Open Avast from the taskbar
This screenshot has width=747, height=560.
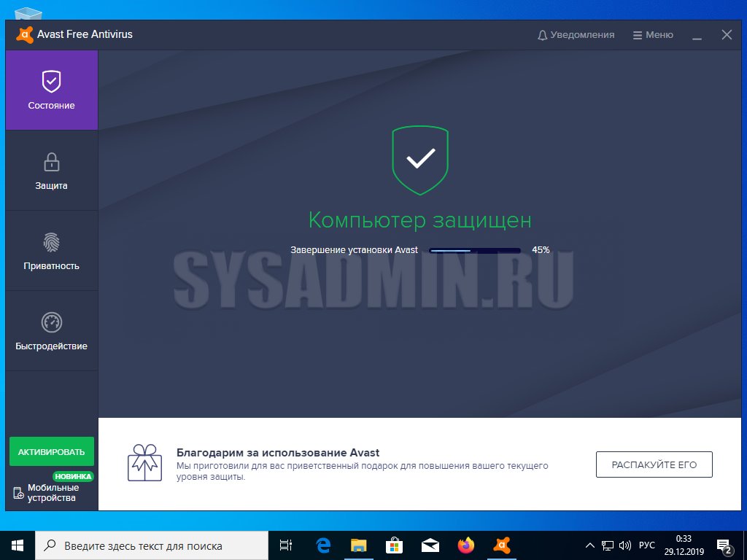click(502, 545)
